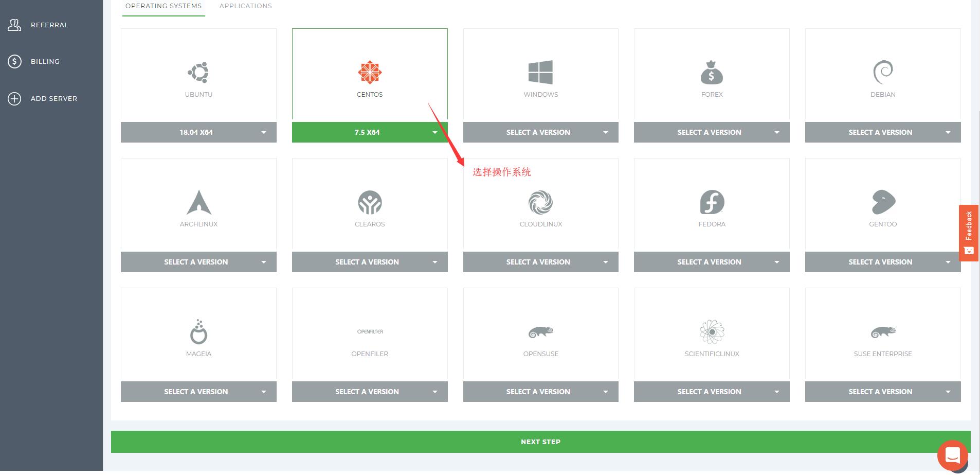Switch to the Operating Systems tab
Screen dimensions: 980x475
(x=164, y=6)
